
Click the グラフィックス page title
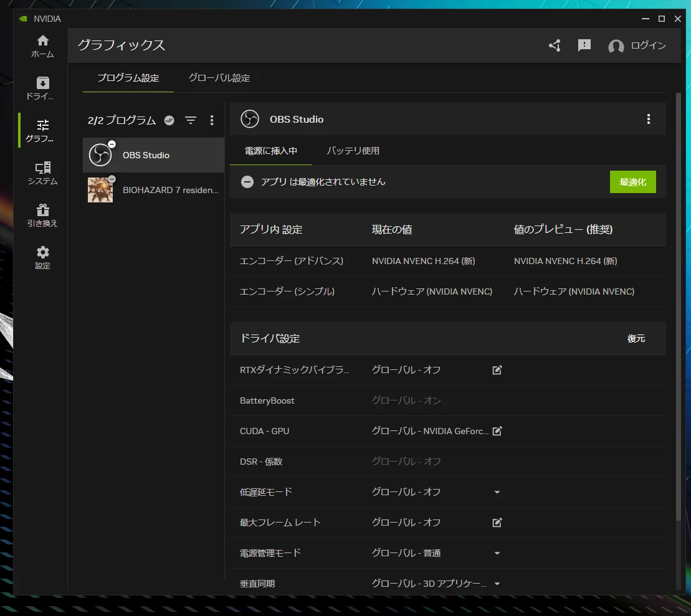[121, 45]
